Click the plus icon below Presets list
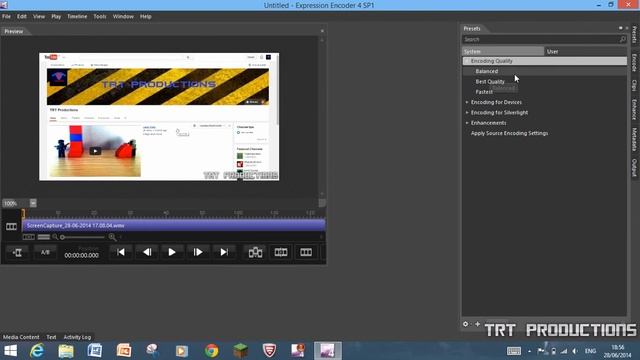Image resolution: width=640 pixels, height=360 pixels. point(478,324)
